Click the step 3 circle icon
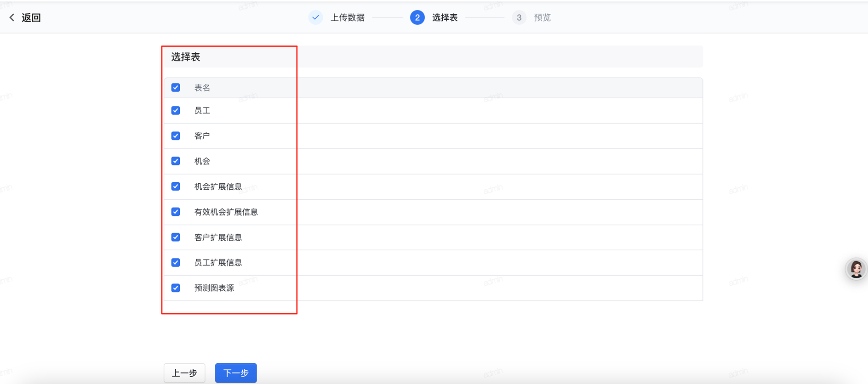 pos(519,17)
